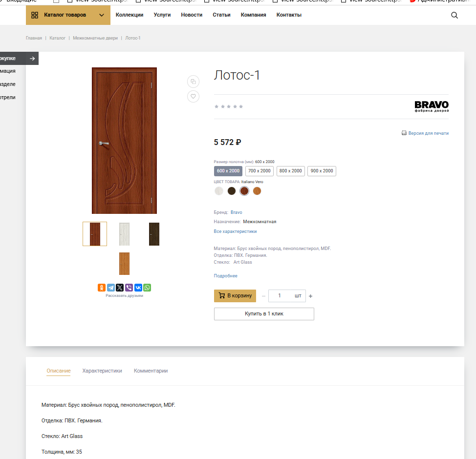Add product to favorites with heart icon
The width and height of the screenshot is (476, 459).
pyautogui.click(x=194, y=96)
